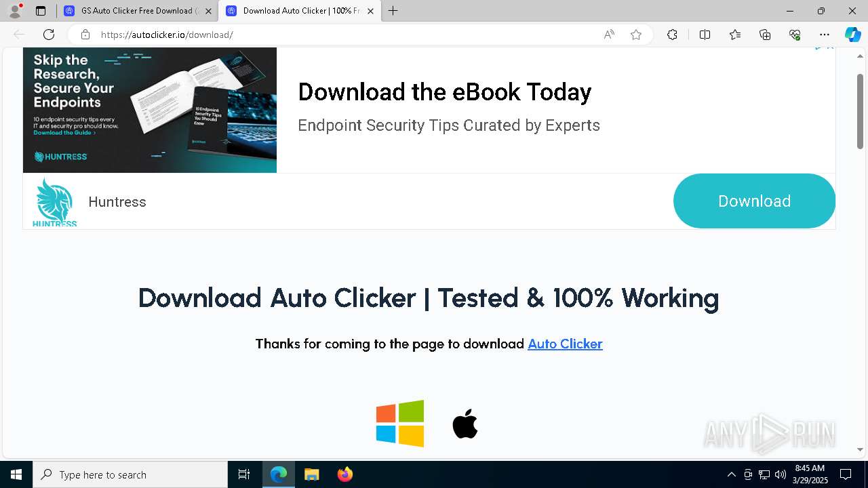Refresh the current page
This screenshot has height=488, width=868.
tap(49, 35)
